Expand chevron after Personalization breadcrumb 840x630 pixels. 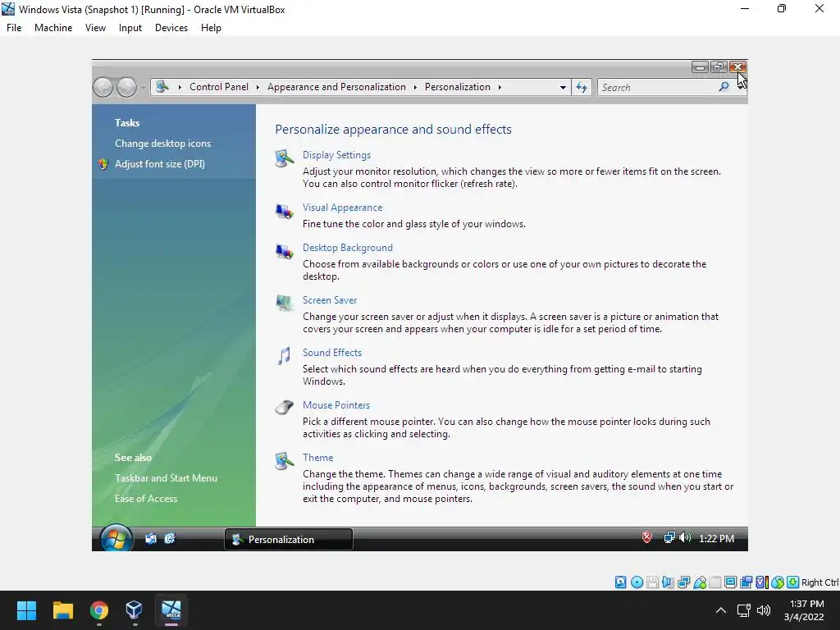pyautogui.click(x=500, y=87)
